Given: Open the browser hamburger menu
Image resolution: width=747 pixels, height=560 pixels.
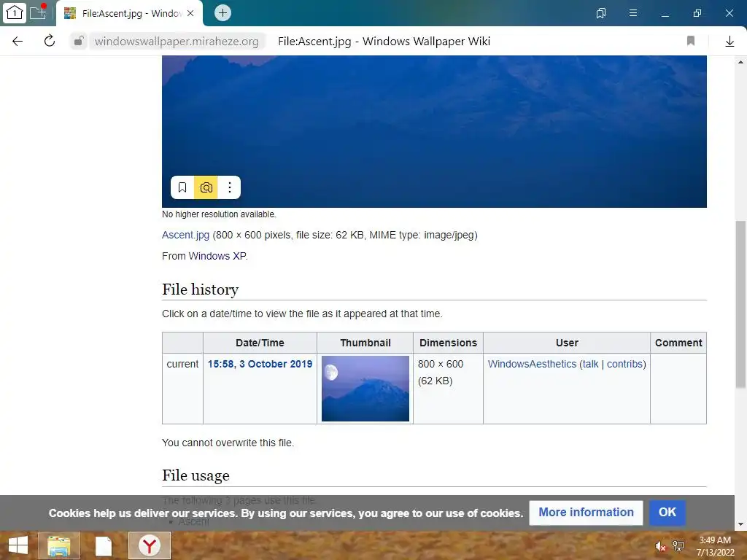Looking at the screenshot, I should [x=633, y=13].
